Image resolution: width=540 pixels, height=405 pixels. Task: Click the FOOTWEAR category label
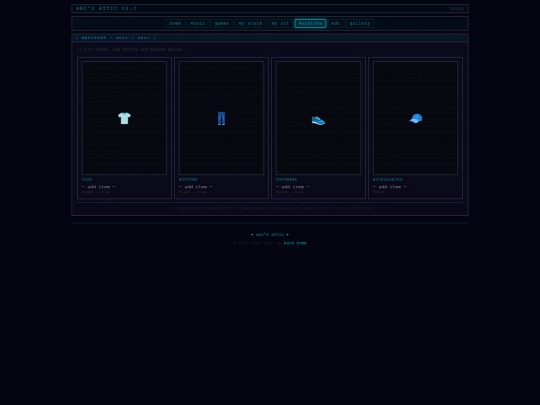[287, 180]
